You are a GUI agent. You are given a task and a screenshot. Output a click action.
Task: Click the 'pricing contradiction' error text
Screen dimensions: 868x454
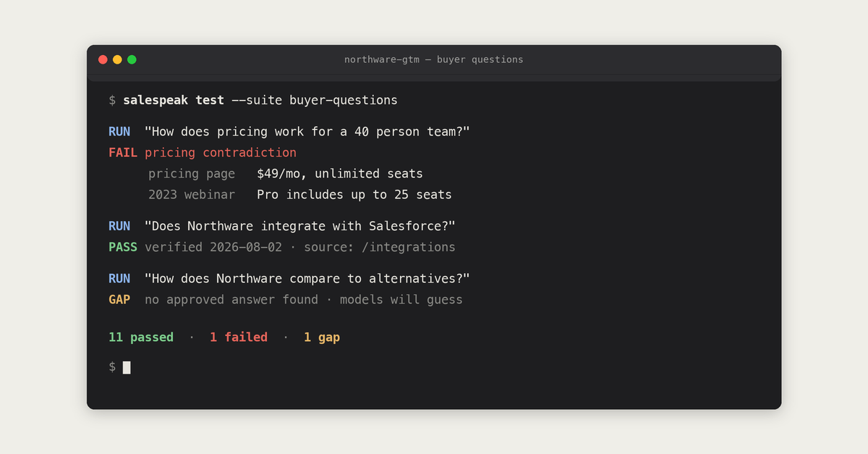(x=221, y=153)
